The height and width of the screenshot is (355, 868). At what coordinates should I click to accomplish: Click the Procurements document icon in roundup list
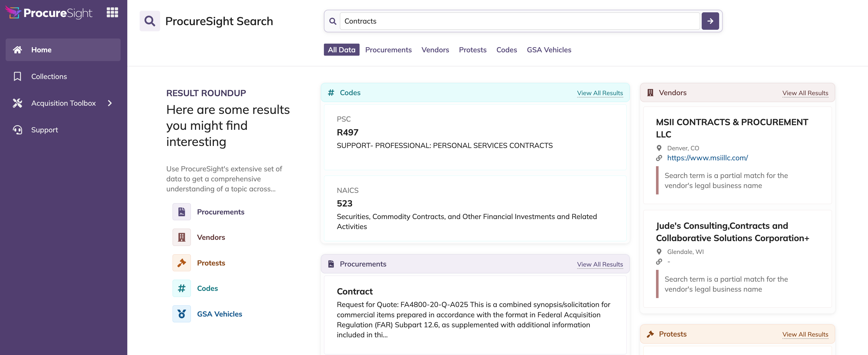(x=182, y=212)
